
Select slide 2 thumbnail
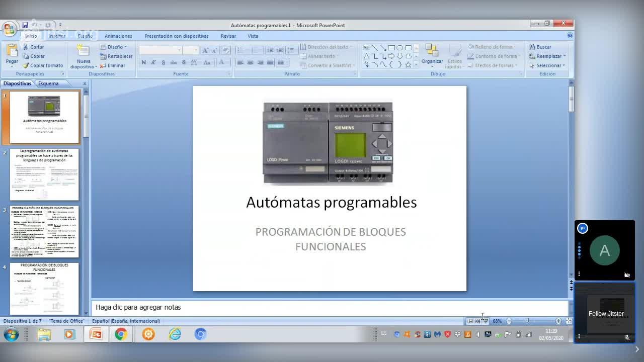click(x=44, y=174)
